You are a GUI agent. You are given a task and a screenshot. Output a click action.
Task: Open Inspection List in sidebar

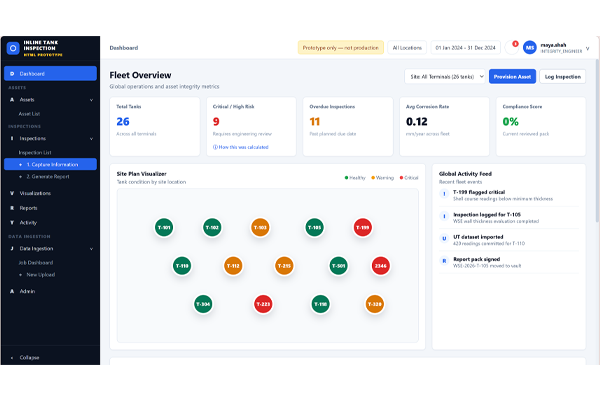[35, 152]
